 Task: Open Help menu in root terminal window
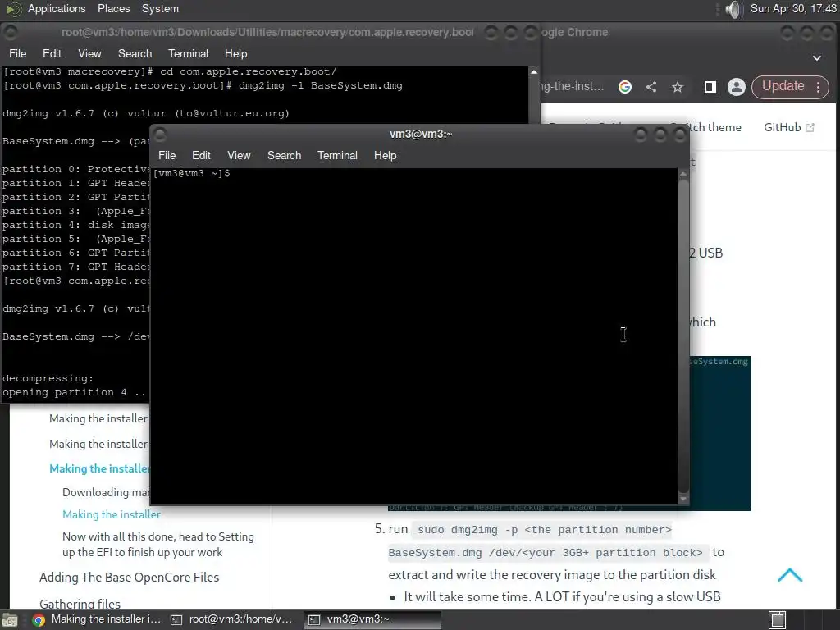point(235,53)
